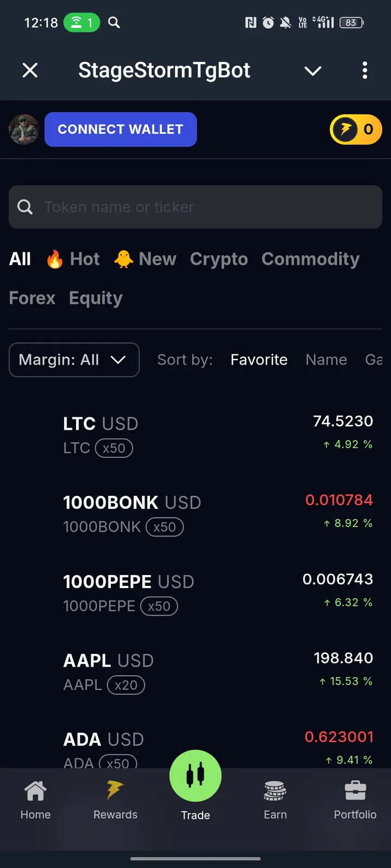Viewport: 391px width, 868px height.
Task: Tap the user profile avatar
Action: pos(24,130)
